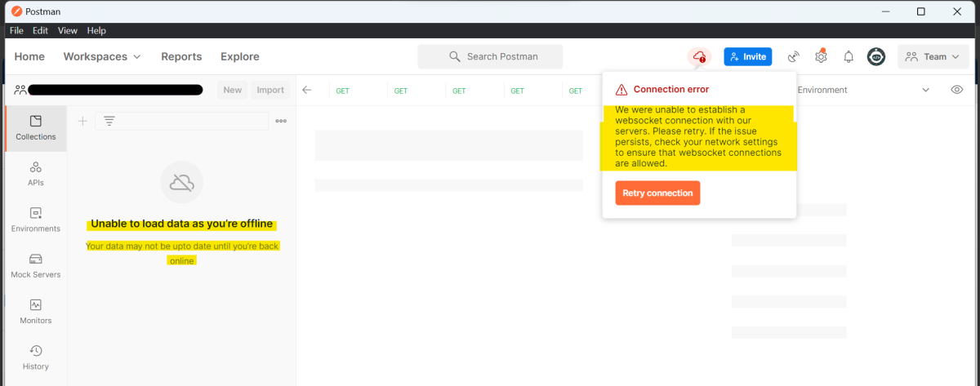Open the Settings gear icon
Image resolution: width=980 pixels, height=386 pixels.
coord(821,56)
